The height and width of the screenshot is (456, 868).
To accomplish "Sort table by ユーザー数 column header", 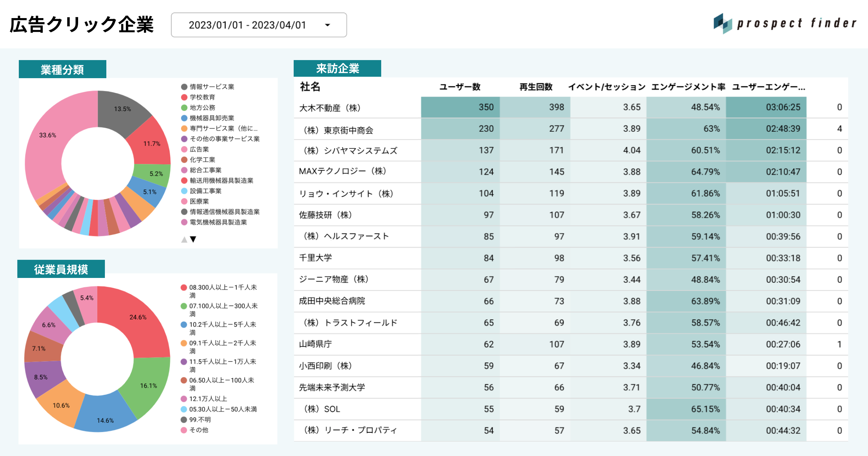I will click(x=460, y=87).
